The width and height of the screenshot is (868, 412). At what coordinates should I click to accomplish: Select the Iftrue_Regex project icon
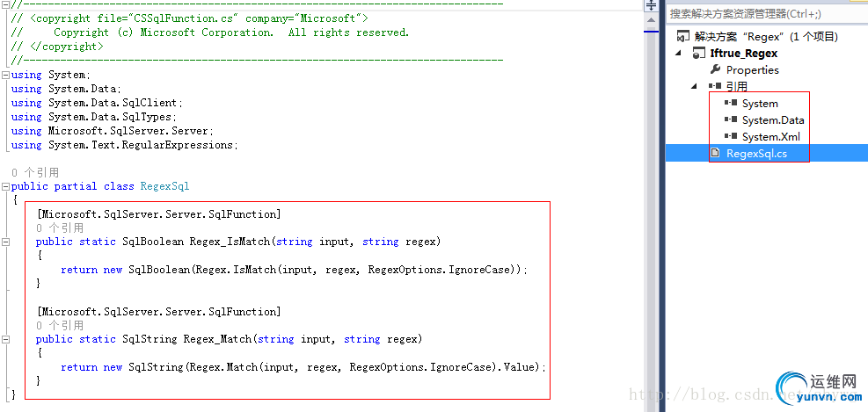pos(698,53)
